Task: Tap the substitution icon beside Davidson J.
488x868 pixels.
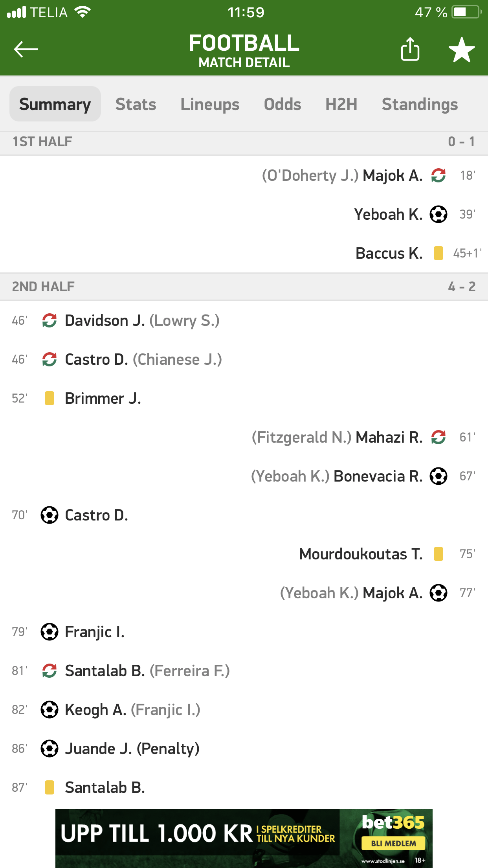Action: 50,321
